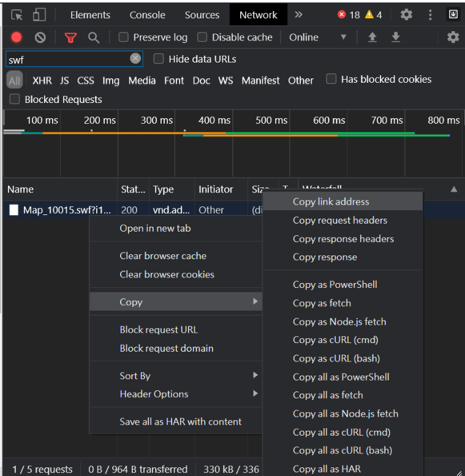This screenshot has width=465, height=476.
Task: Expand the Sort By submenu
Action: click(176, 376)
